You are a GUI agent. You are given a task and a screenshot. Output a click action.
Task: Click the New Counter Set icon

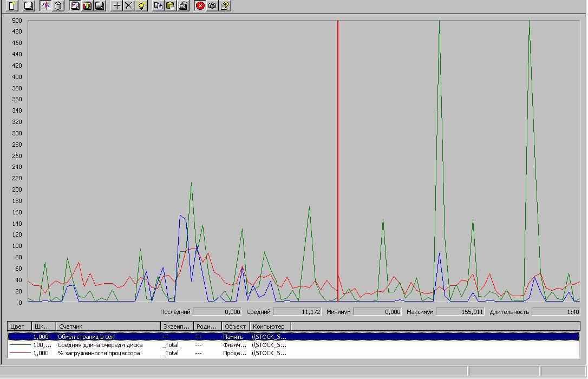point(12,6)
